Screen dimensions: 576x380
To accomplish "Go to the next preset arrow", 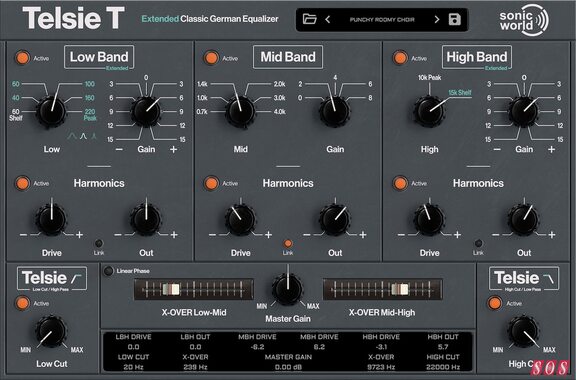I will 436,19.
